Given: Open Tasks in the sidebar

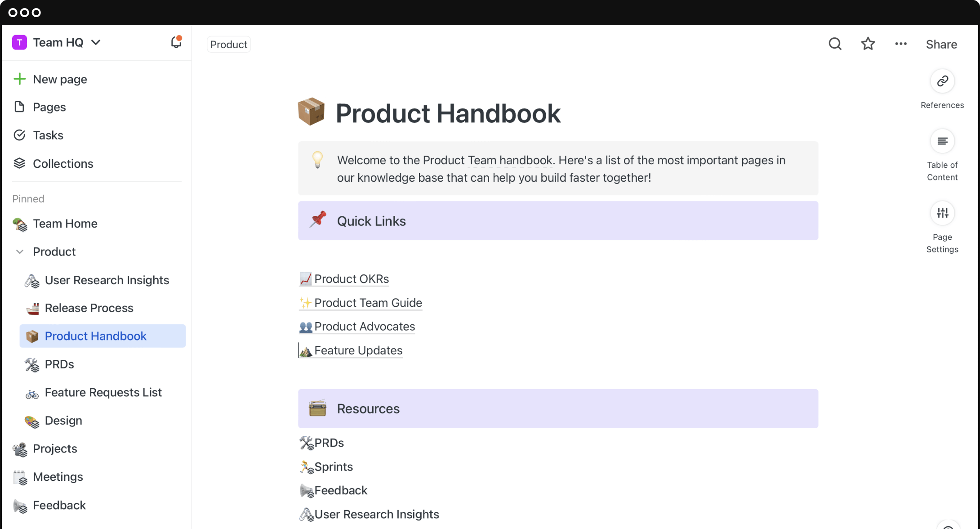Looking at the screenshot, I should (x=48, y=135).
